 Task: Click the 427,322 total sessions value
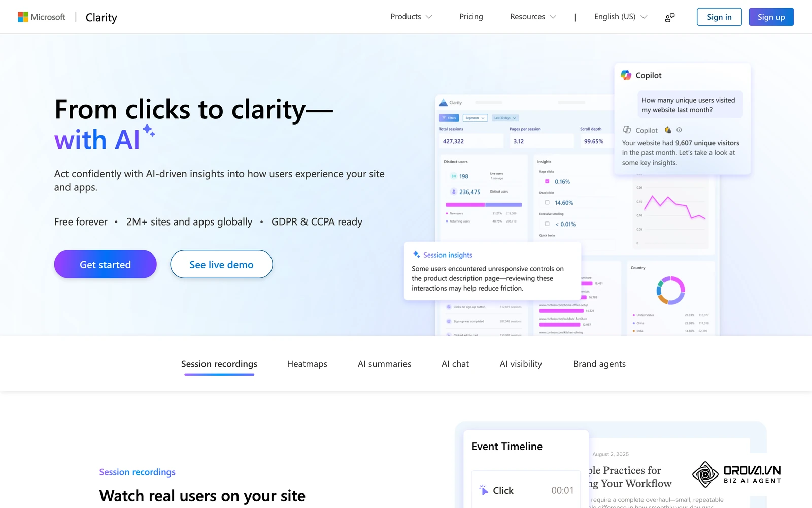point(453,141)
